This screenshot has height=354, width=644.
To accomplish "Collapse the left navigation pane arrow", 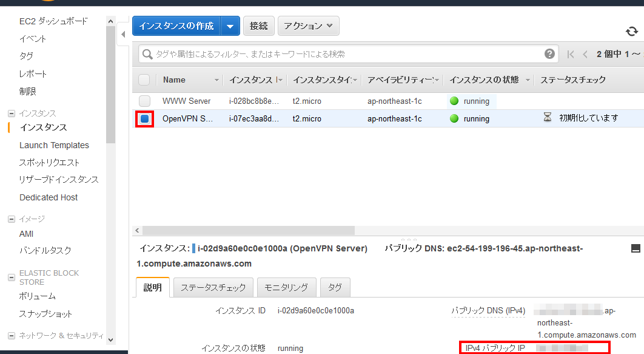I will coord(123,34).
